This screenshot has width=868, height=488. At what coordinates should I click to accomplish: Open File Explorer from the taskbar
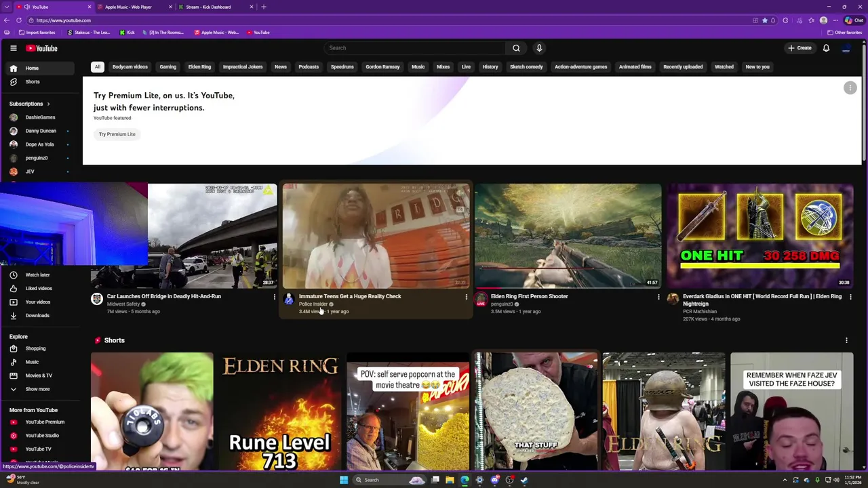(x=450, y=480)
